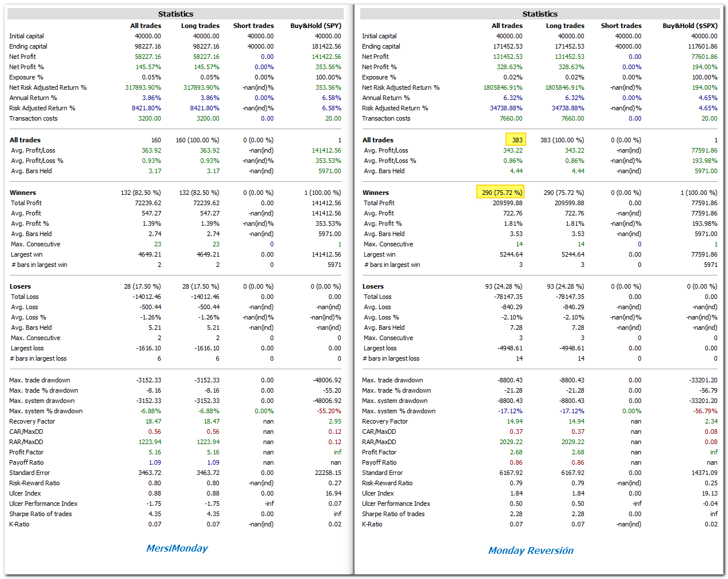Click the Losers section label in Monday Reversión panel

point(373,286)
